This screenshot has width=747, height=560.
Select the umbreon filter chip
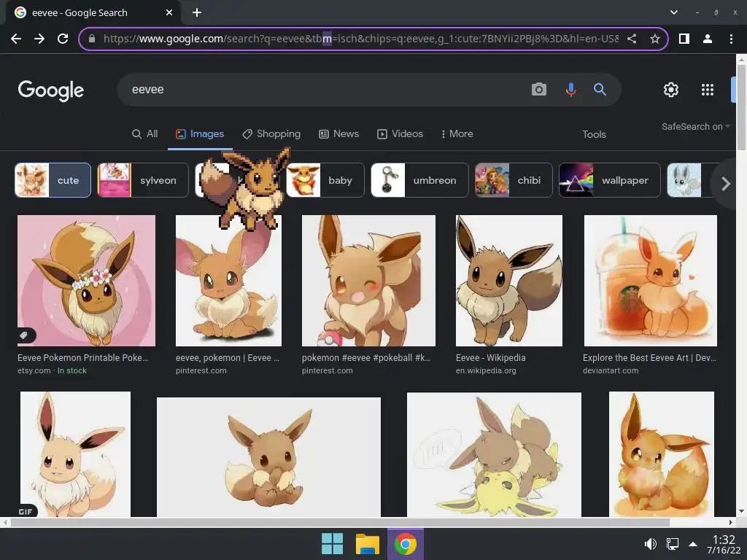point(419,180)
